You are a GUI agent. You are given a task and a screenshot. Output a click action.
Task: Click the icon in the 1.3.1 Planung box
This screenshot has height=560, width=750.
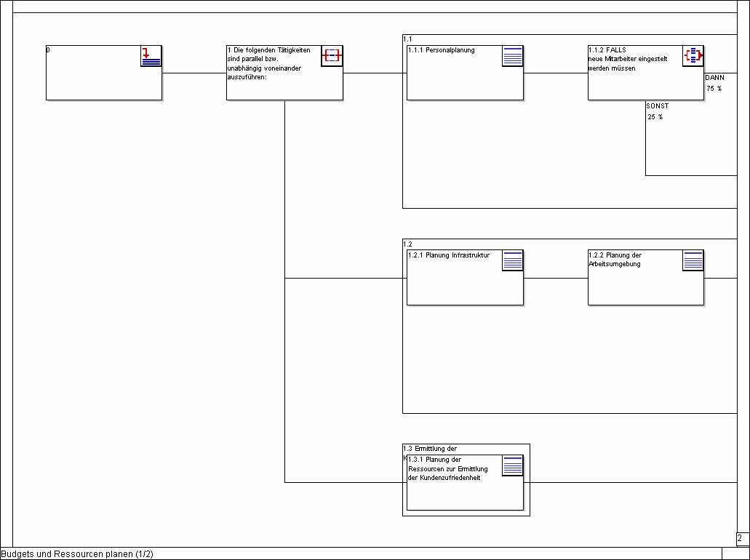(512, 465)
